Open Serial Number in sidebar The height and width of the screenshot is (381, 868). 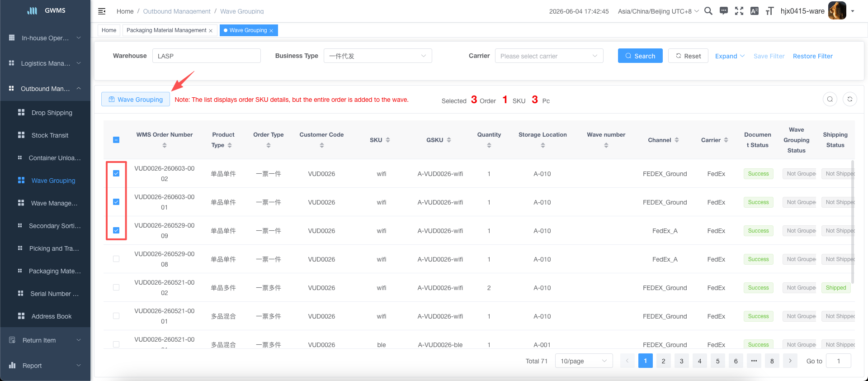45,294
